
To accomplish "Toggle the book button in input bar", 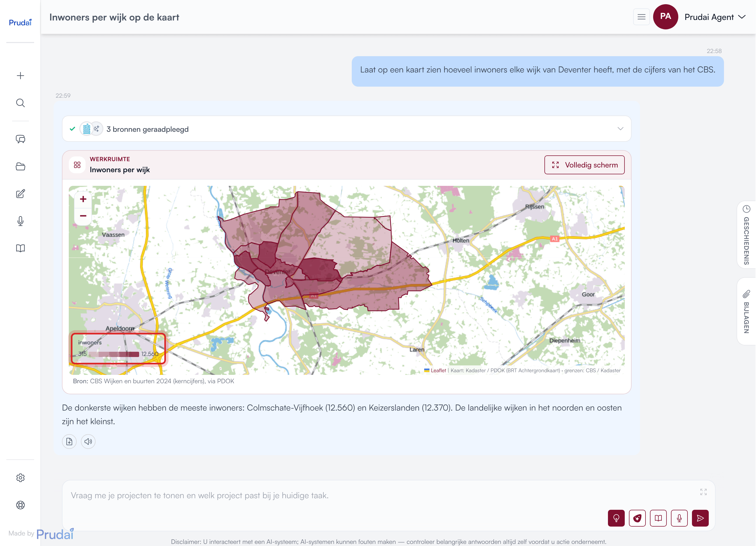I will point(658,518).
